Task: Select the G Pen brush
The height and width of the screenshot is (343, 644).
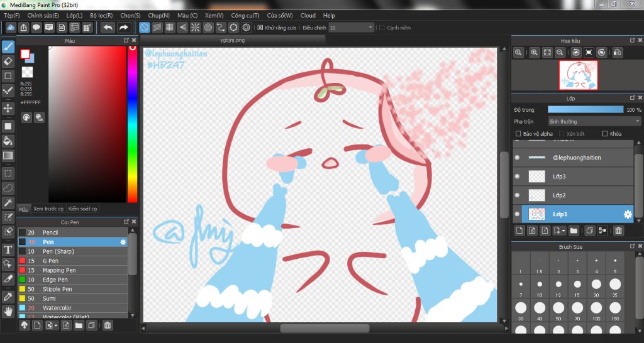Action: point(73,261)
